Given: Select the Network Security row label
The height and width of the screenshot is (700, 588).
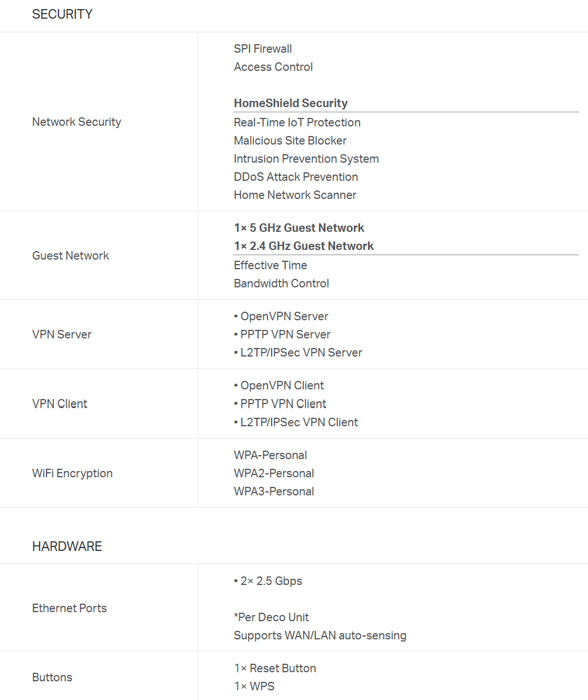Looking at the screenshot, I should 77,122.
